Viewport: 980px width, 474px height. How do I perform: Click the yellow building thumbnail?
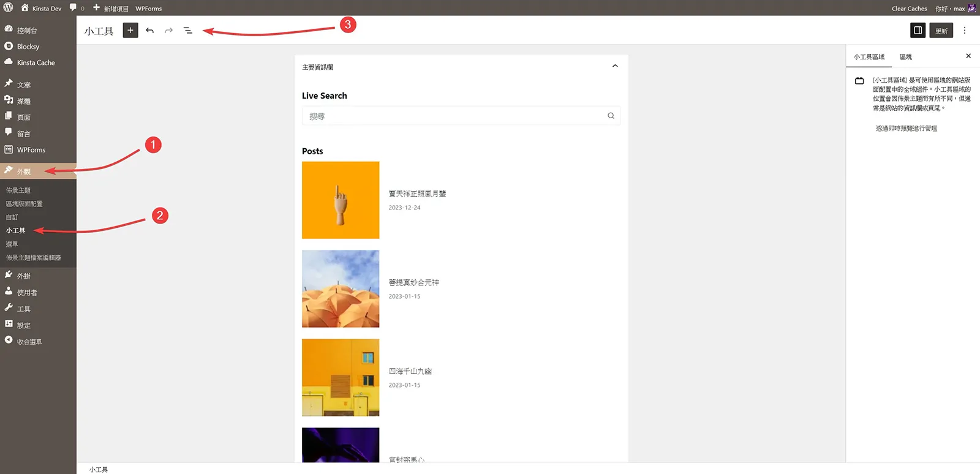tap(341, 377)
